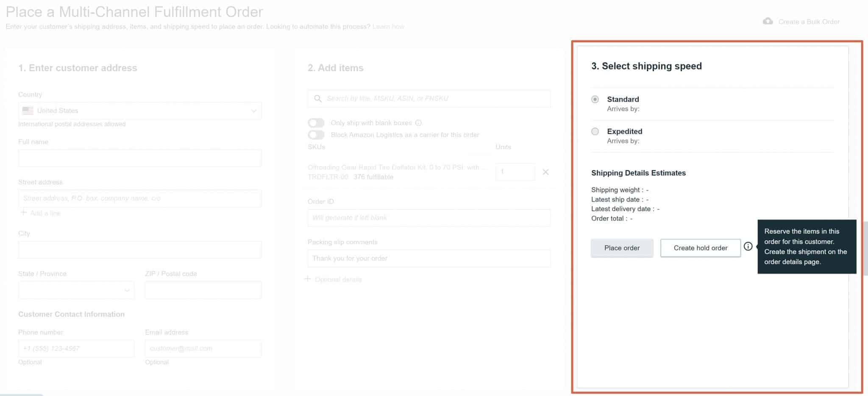Toggle Only ship with blank boxes
868x396 pixels.
[x=316, y=123]
